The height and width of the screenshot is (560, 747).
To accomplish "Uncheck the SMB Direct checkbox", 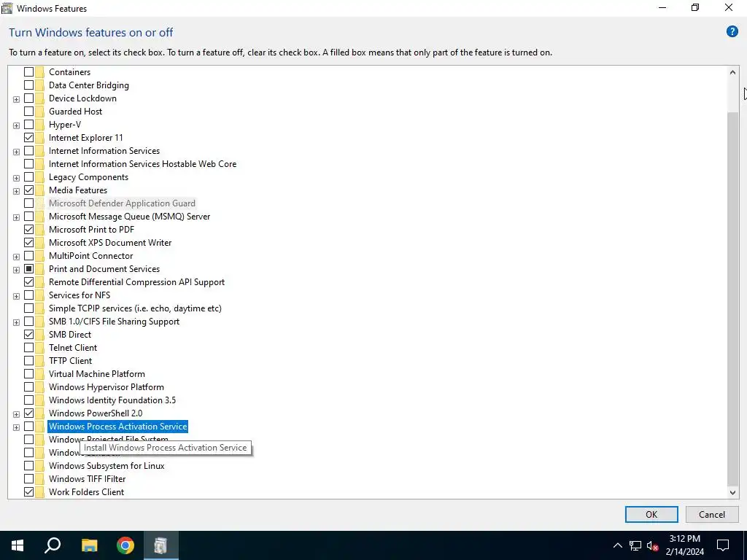I will (28, 334).
